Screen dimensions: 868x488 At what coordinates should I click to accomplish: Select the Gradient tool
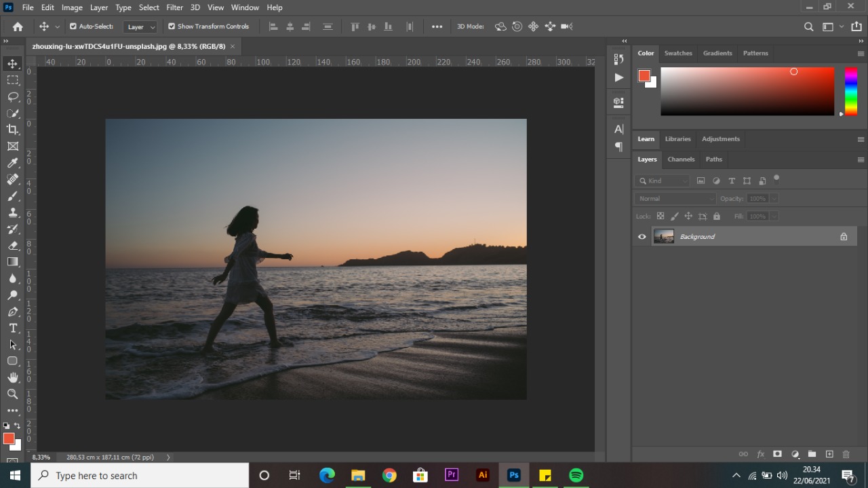[x=12, y=261]
